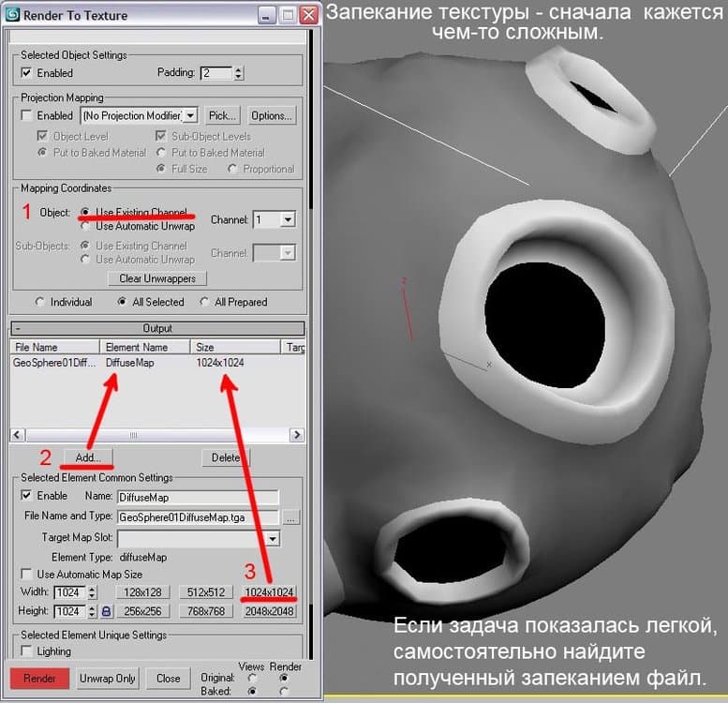Screen dimensions: 728x703
Task: Choose the 1024x1024 size preset
Action: point(269,592)
